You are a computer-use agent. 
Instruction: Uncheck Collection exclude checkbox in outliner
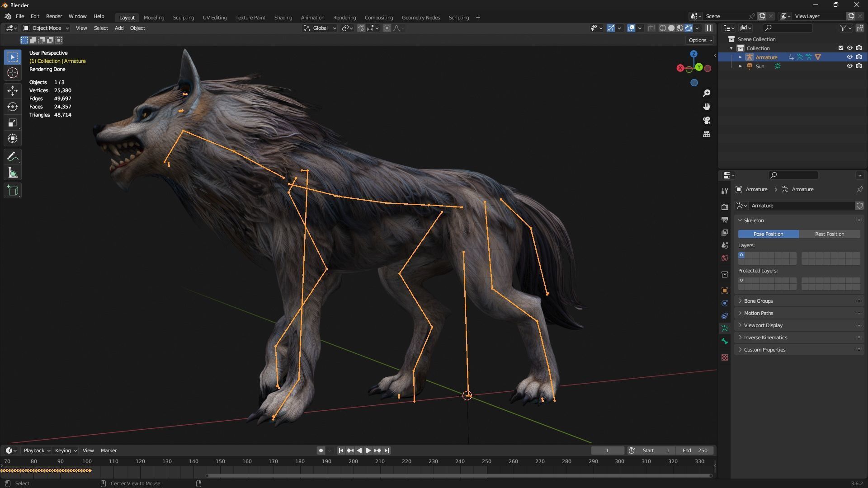841,48
